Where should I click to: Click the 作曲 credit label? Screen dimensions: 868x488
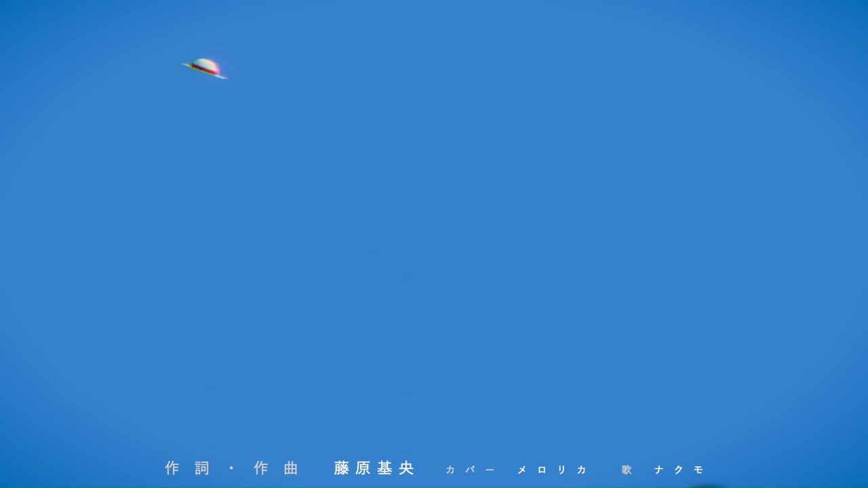(276, 468)
